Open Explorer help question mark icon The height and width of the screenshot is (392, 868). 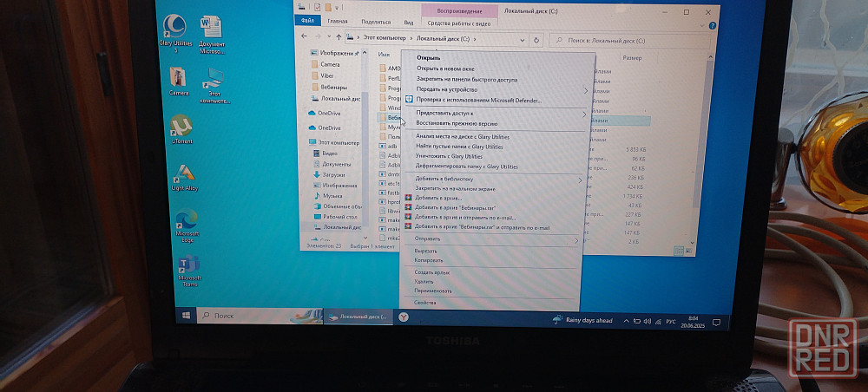pos(712,25)
